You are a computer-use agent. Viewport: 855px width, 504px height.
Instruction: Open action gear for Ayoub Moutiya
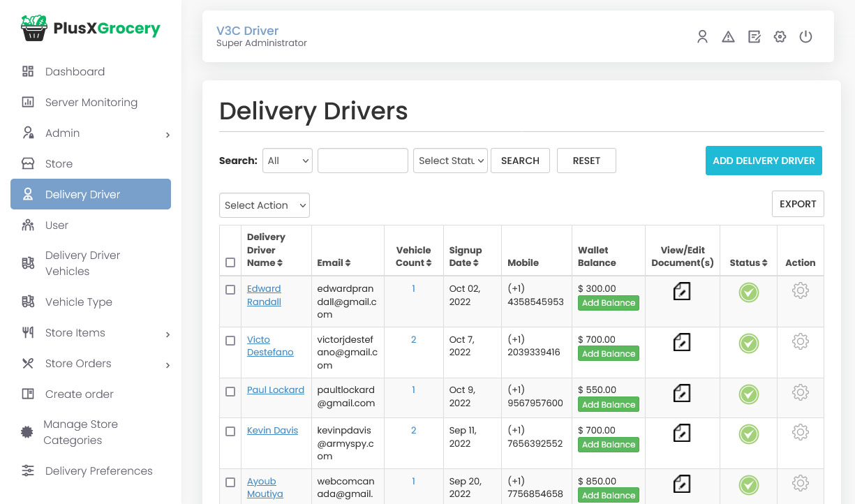click(x=801, y=483)
